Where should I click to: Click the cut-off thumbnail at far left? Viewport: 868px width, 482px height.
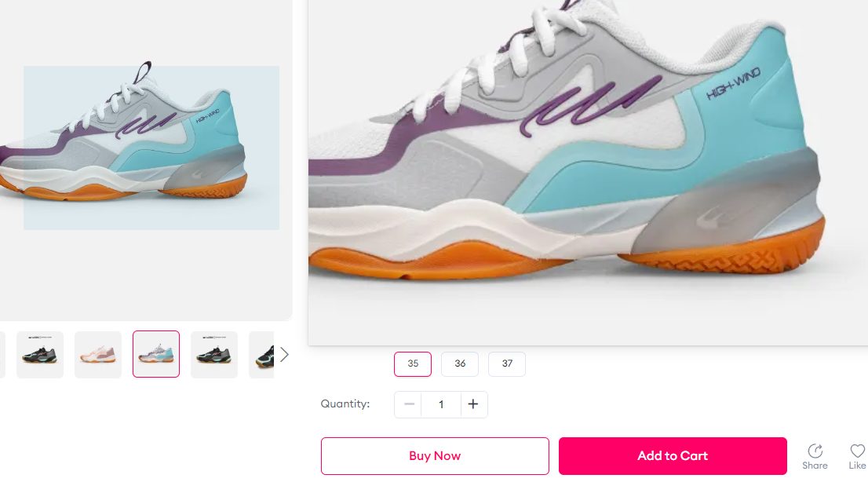[2, 355]
